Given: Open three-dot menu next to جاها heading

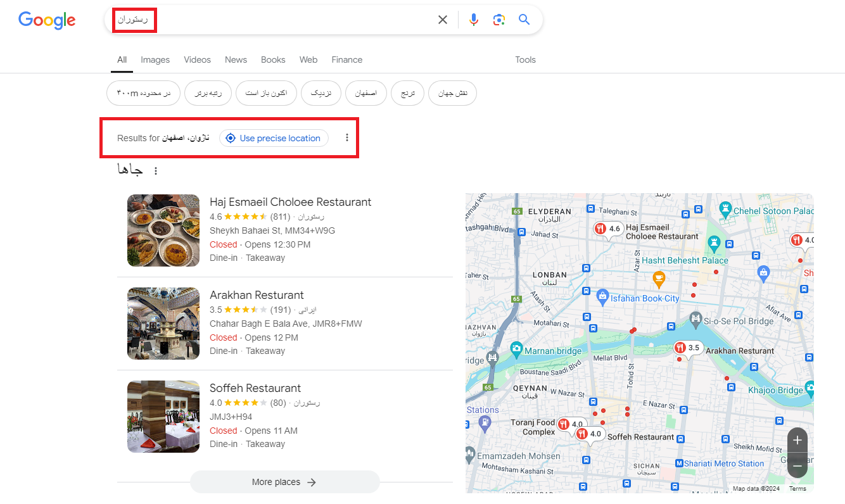Looking at the screenshot, I should (x=156, y=171).
